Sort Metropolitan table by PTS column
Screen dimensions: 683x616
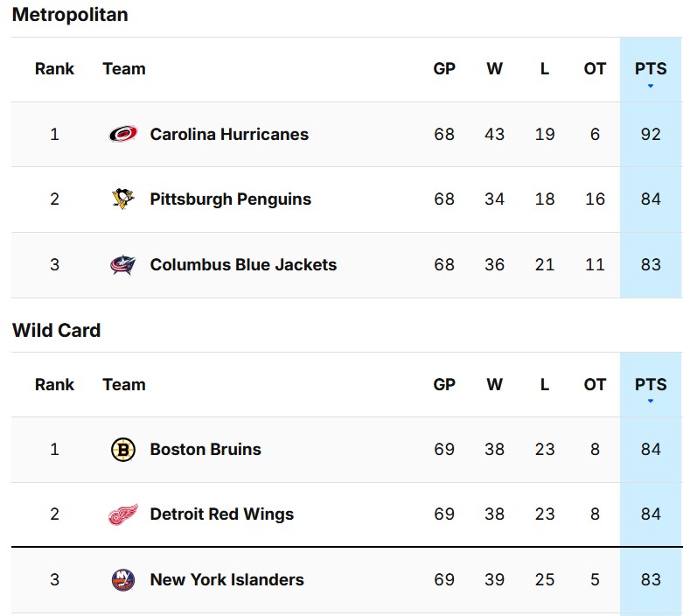(651, 69)
